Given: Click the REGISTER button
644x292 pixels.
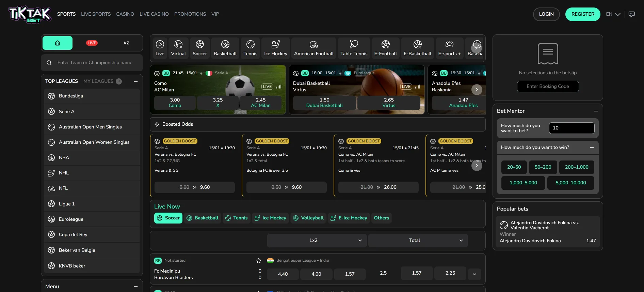Looking at the screenshot, I should coord(582,14).
